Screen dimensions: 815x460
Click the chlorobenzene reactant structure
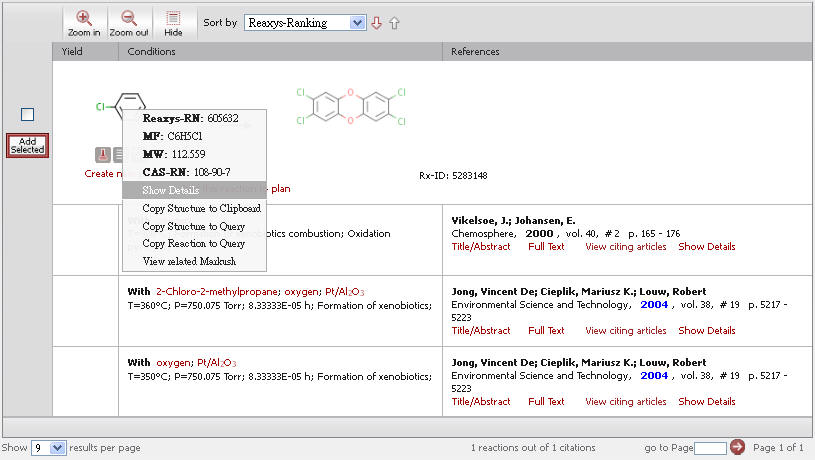121,104
